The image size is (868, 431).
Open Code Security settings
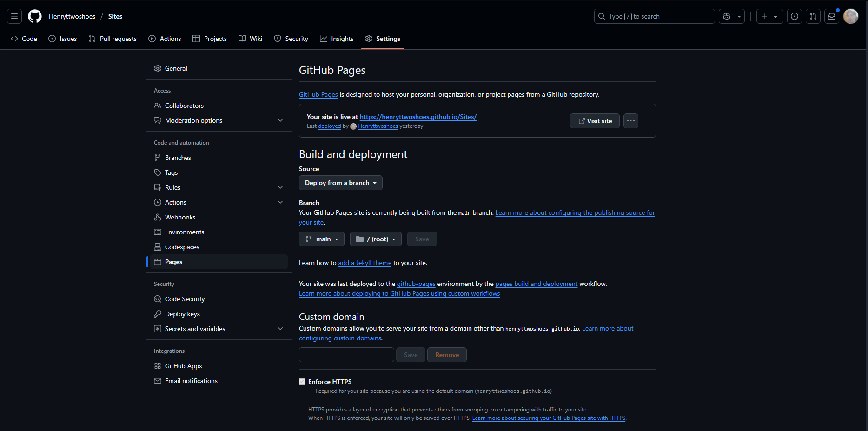[x=219, y=299]
